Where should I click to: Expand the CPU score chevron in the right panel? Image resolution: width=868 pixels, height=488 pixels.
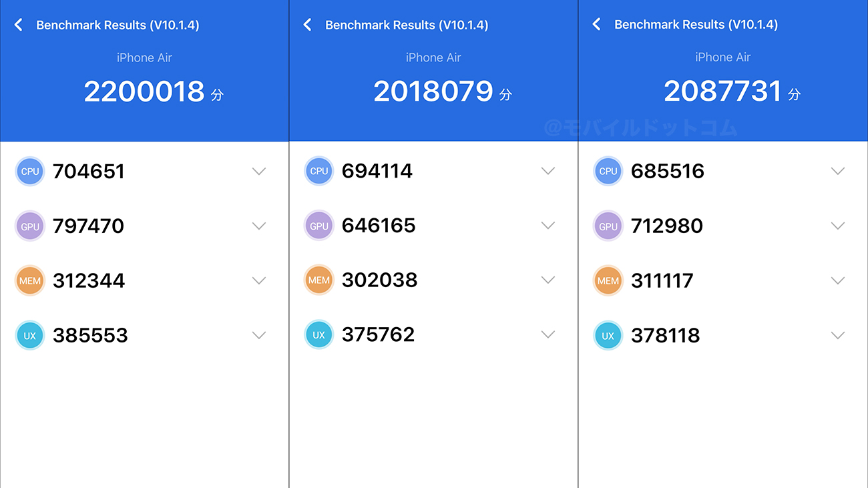pos(837,171)
